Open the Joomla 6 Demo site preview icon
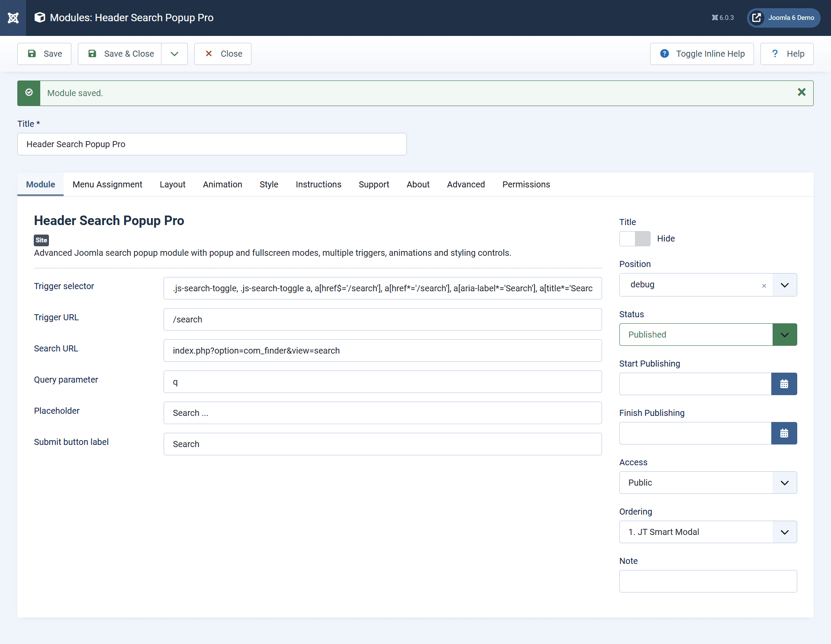 click(757, 18)
